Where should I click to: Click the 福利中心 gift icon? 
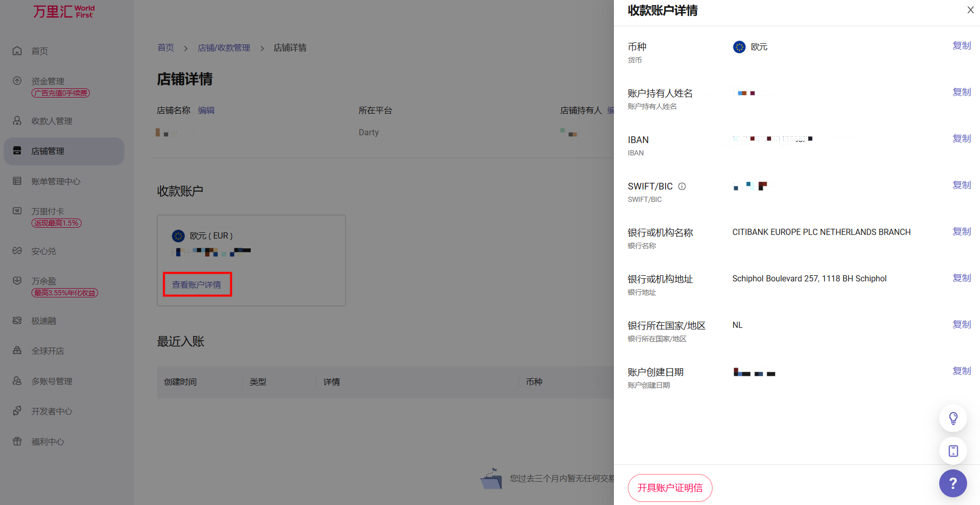(17, 441)
